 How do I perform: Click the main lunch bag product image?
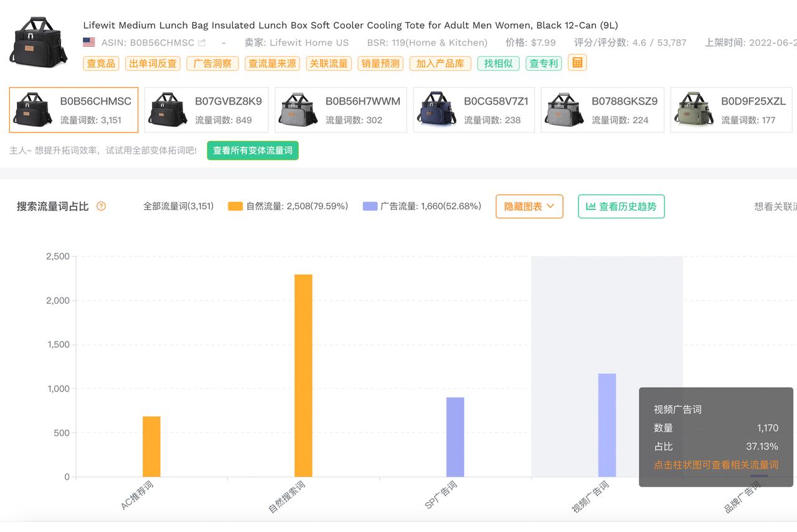tap(39, 42)
